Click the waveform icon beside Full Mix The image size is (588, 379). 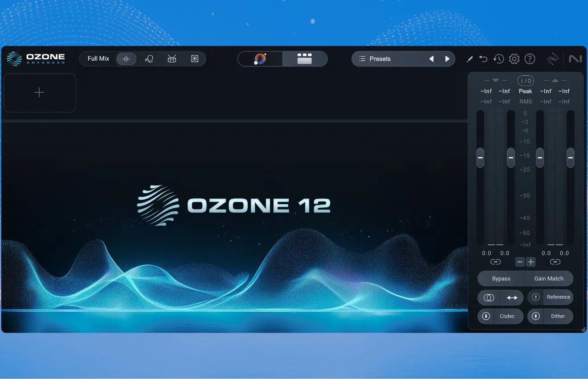(x=127, y=59)
